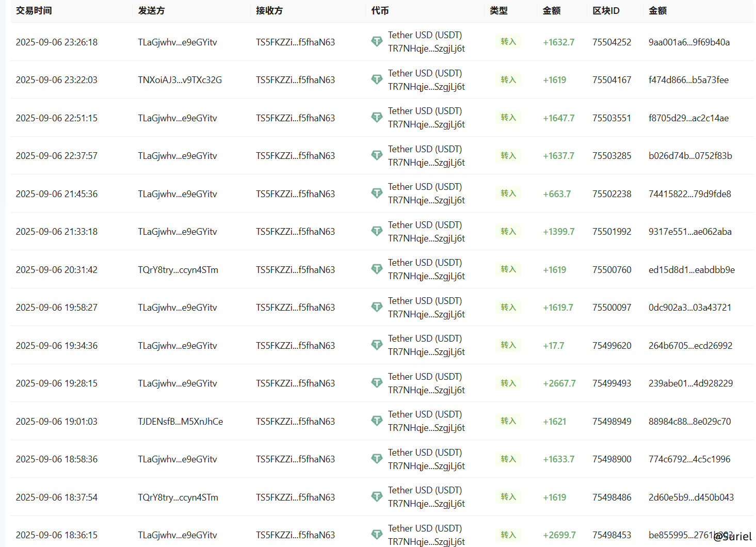Click the Tether icon in the +17.7 row
The width and height of the screenshot is (756, 547).
[x=377, y=345]
